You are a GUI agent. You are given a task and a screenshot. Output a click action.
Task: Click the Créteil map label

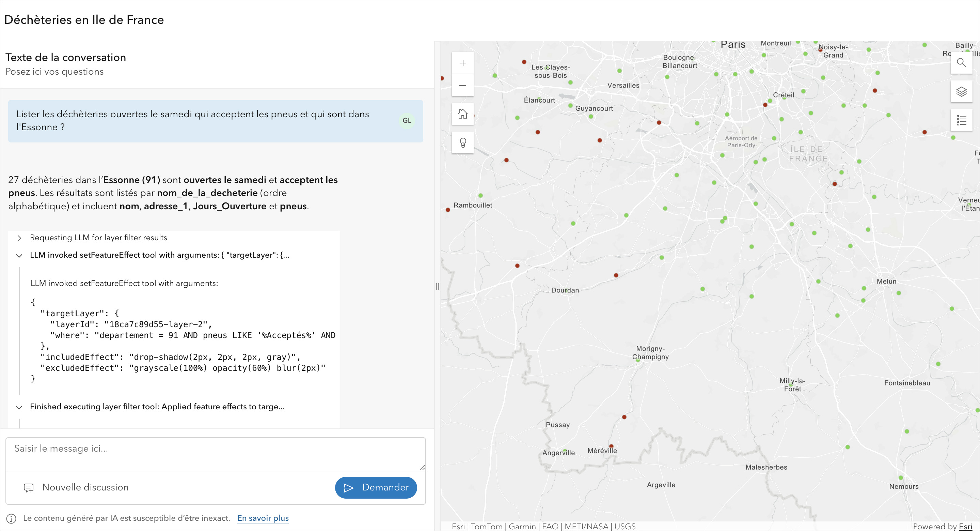point(784,95)
